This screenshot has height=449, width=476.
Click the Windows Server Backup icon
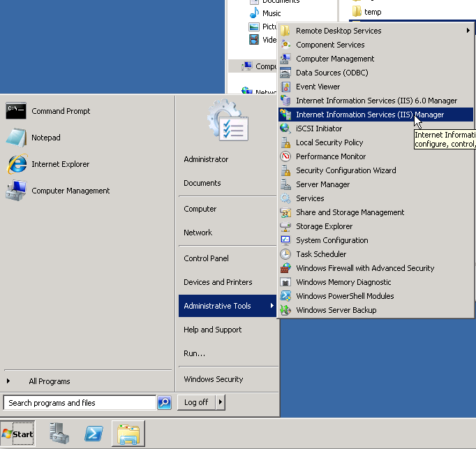(x=285, y=310)
